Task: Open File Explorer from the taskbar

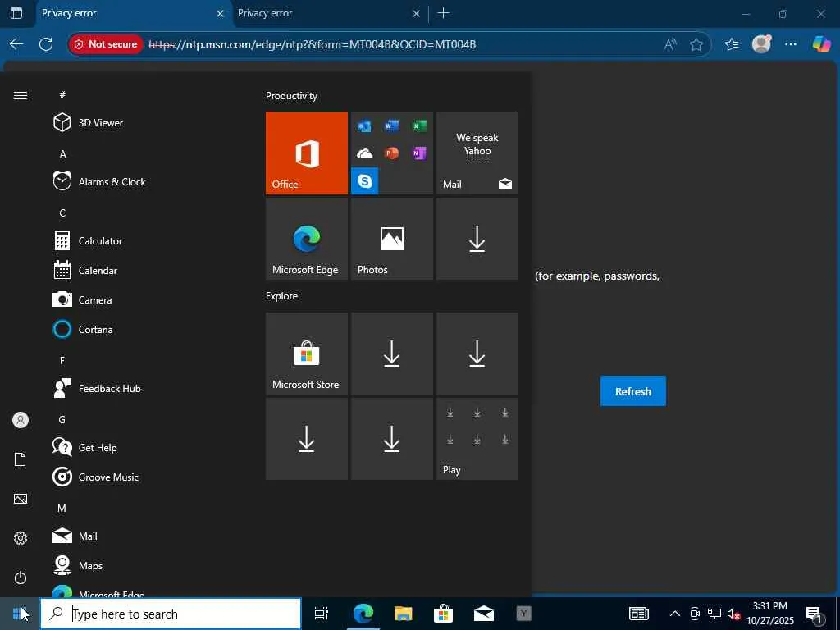Action: point(404,614)
